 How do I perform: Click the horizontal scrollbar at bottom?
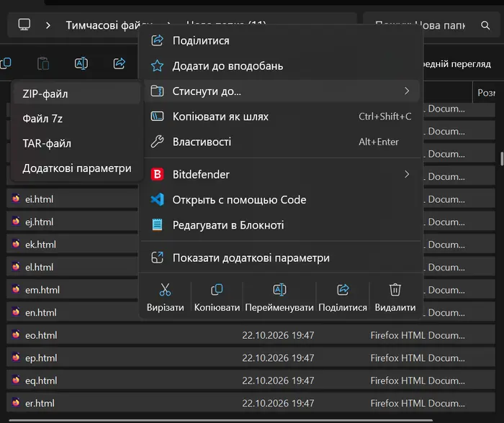(x=220, y=420)
